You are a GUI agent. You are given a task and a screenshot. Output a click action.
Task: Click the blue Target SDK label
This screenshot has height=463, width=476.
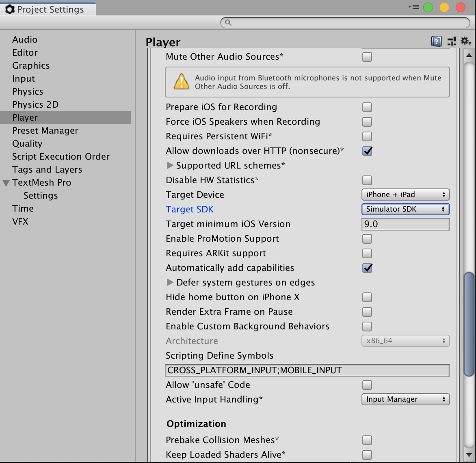click(x=189, y=209)
